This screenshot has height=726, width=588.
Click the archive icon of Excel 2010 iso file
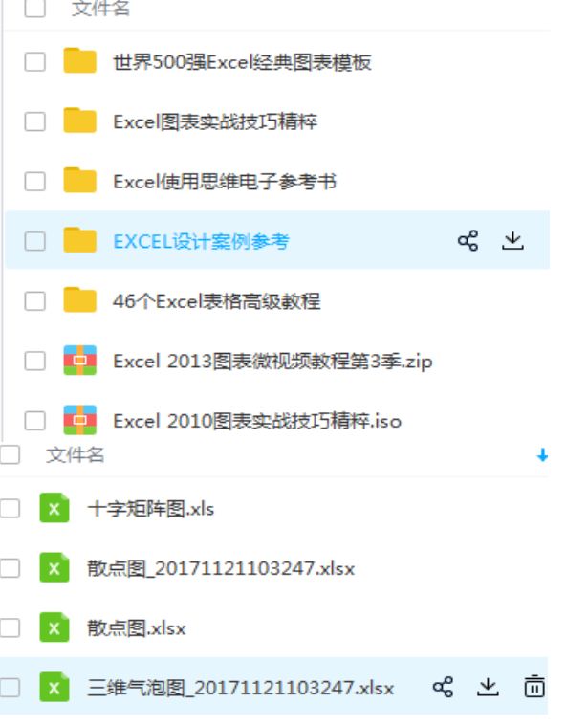[80, 420]
